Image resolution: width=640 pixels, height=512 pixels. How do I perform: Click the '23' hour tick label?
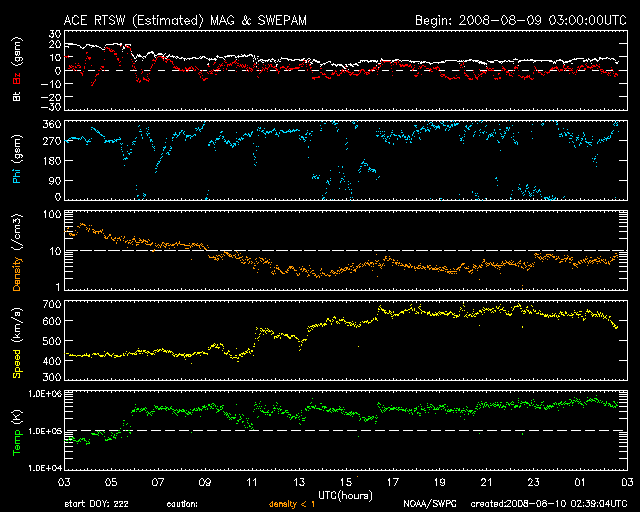click(533, 483)
